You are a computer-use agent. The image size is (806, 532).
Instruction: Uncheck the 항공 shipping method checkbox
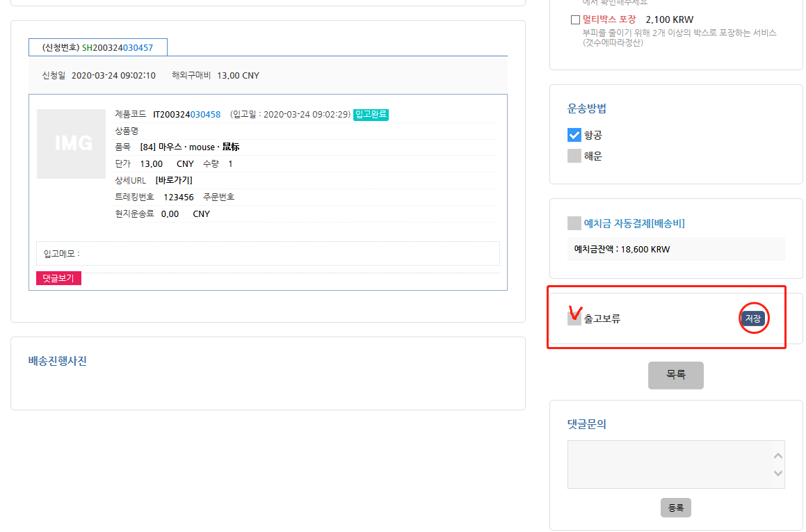(574, 135)
